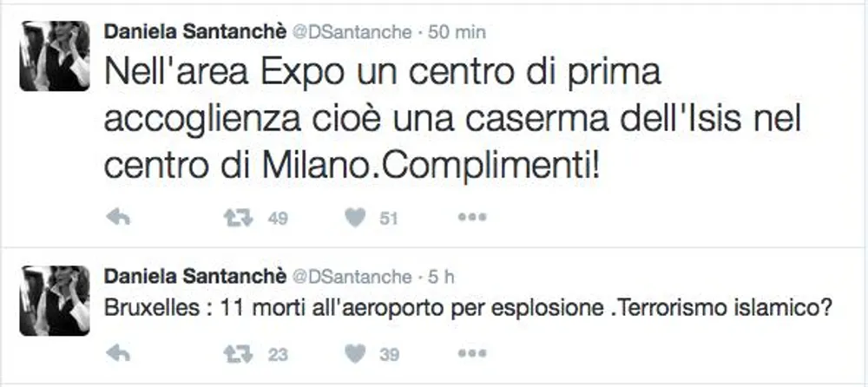Retweet the Bruxelles airport tweet
This screenshot has height=387, width=868.
pos(238,353)
